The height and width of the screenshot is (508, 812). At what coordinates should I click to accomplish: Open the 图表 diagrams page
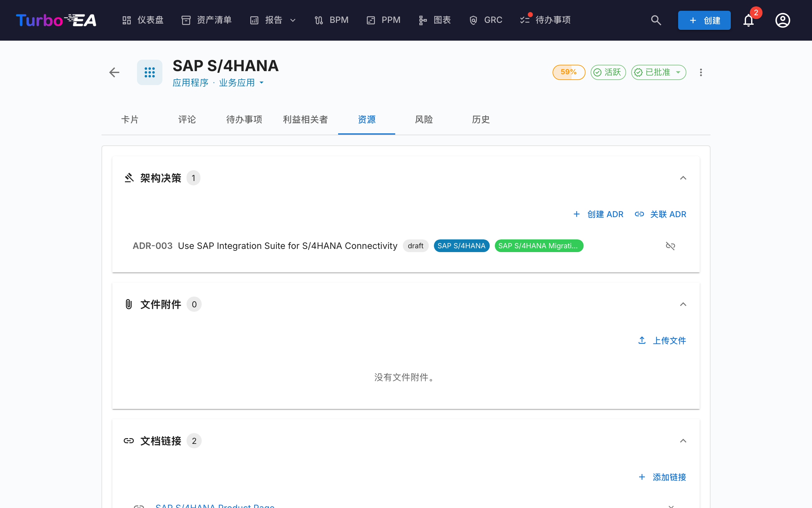point(435,20)
